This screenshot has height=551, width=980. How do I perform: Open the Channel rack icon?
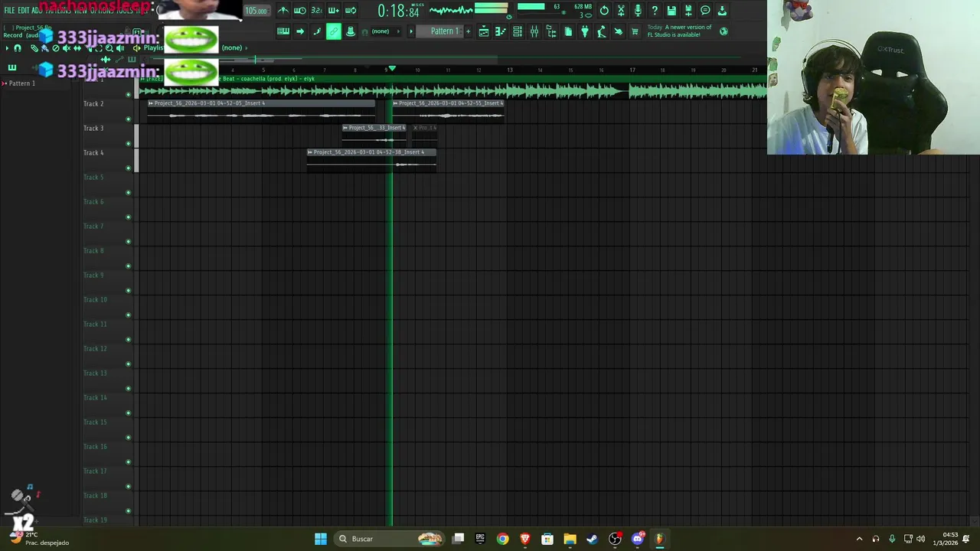[518, 31]
